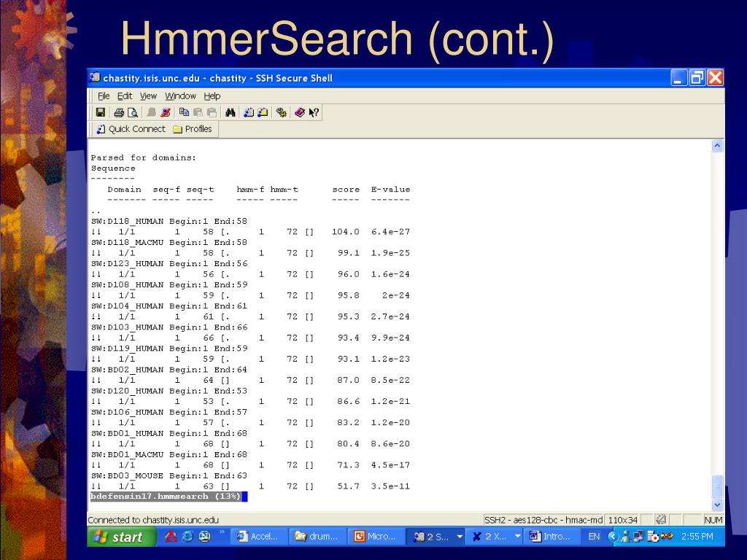
Task: Open the Settings gears icon
Action: (x=281, y=112)
